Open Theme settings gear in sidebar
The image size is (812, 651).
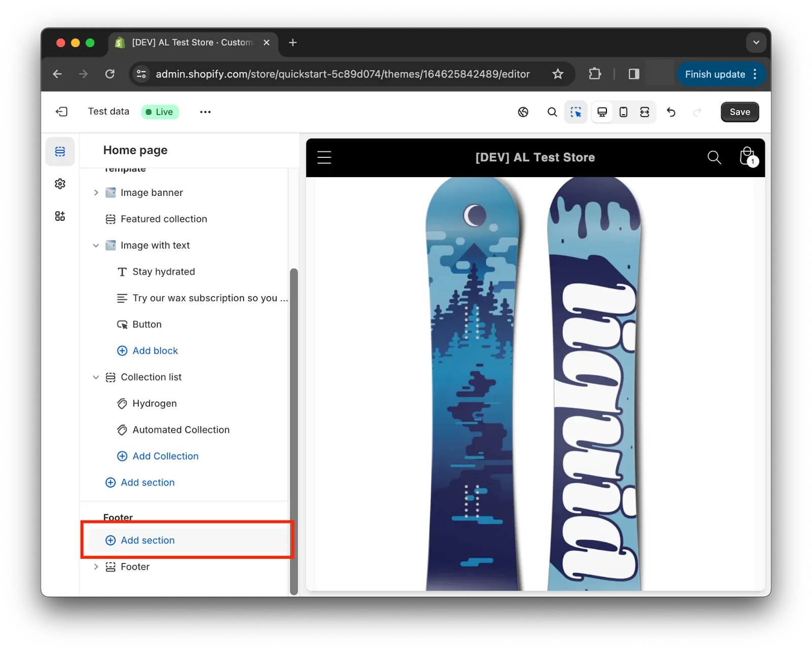point(60,184)
